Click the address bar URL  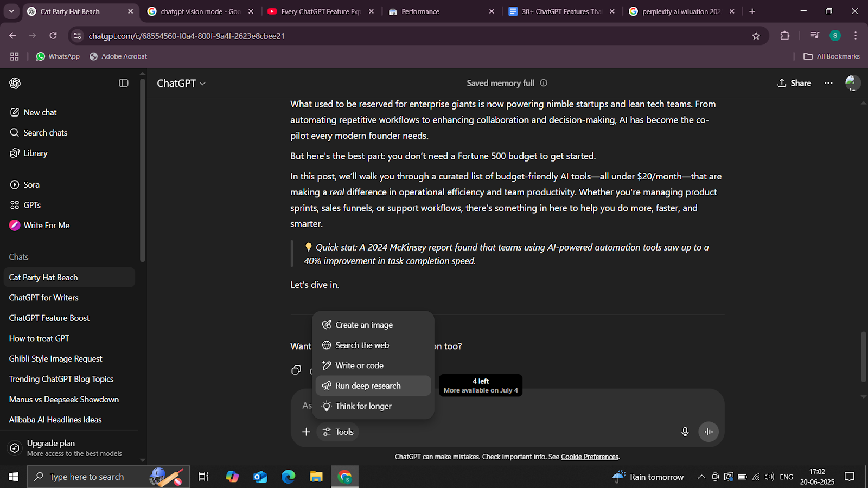click(x=187, y=36)
